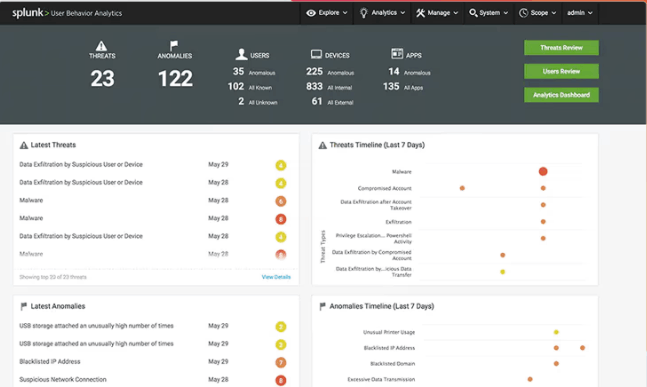Click the Manage dropdown chevron
This screenshot has width=647, height=387.
[x=456, y=13]
